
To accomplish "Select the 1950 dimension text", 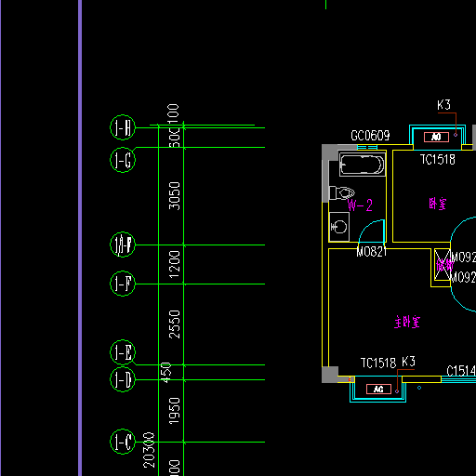I will click(x=174, y=411).
